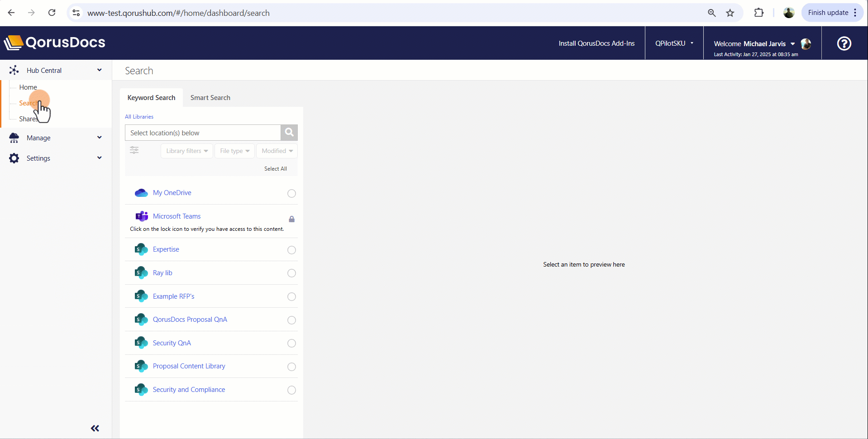868x439 pixels.
Task: Select the Security QnA radio button
Action: [x=292, y=344]
